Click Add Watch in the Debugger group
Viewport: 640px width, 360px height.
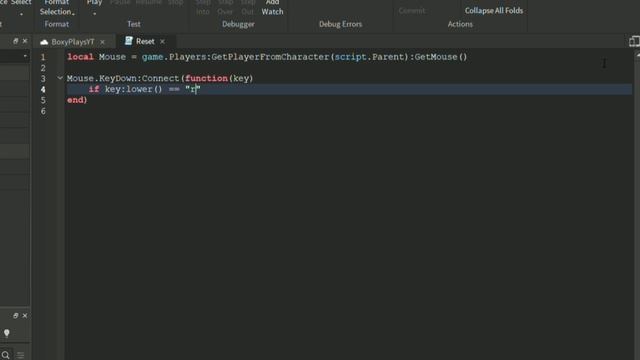tap(272, 8)
